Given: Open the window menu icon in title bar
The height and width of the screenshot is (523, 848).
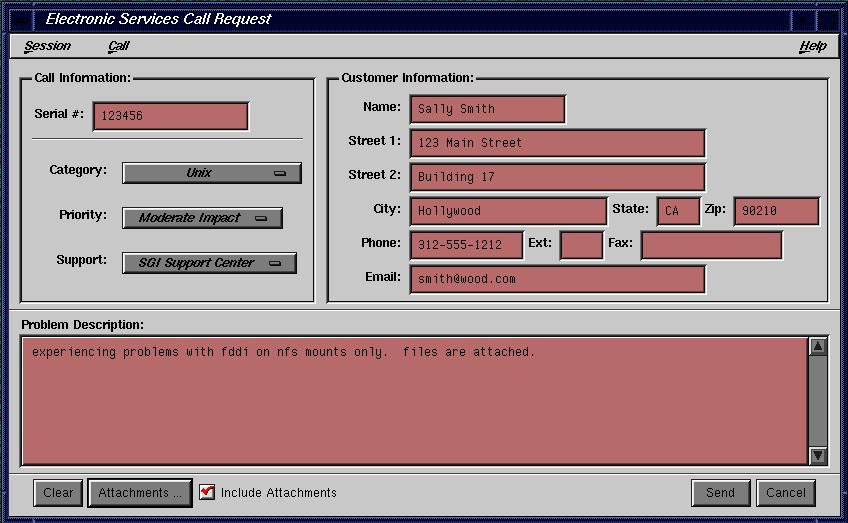Looking at the screenshot, I should [19, 18].
